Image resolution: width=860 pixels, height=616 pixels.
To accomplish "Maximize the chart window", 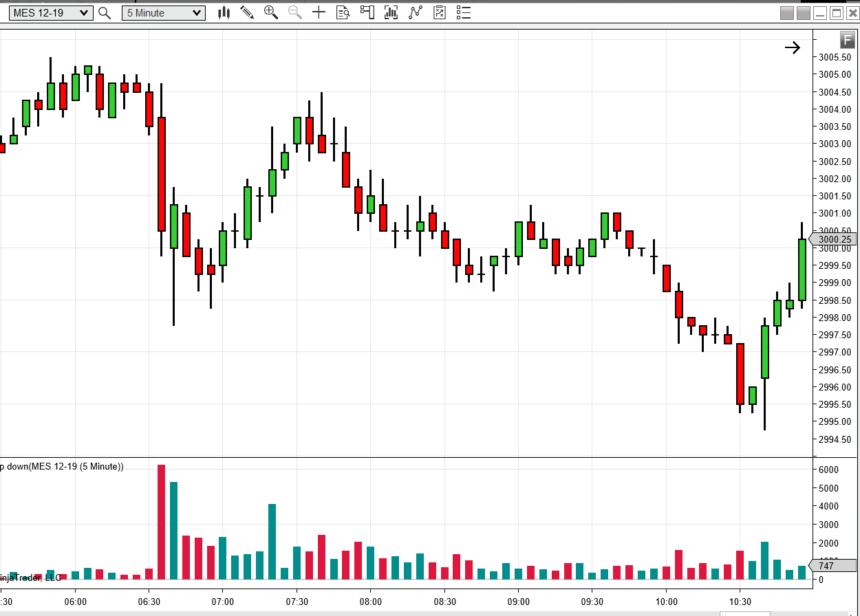I will pyautogui.click(x=837, y=13).
